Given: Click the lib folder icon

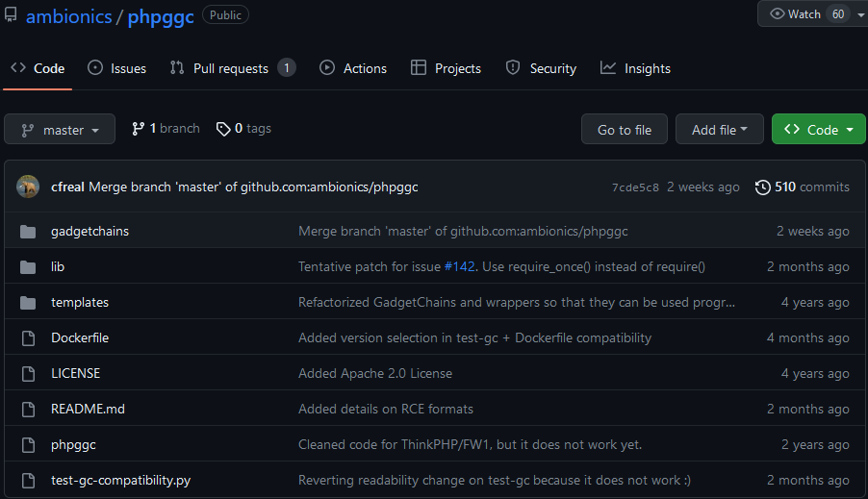Looking at the screenshot, I should coord(28,267).
